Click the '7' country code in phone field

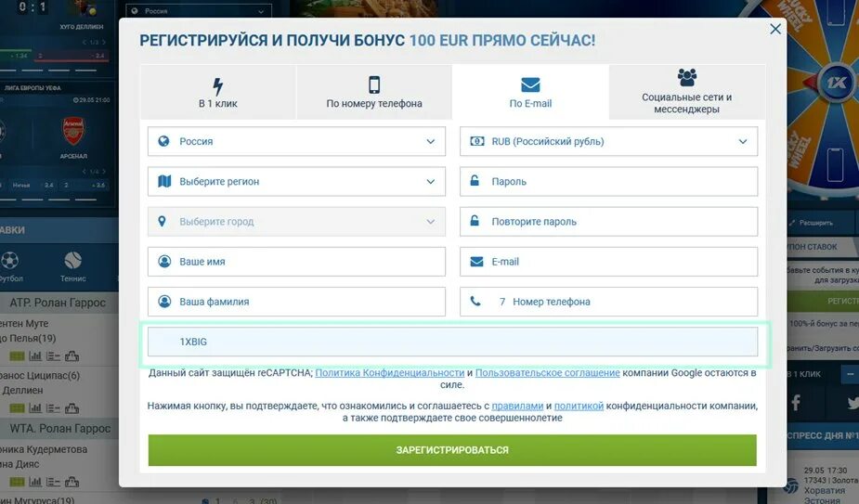pos(502,302)
